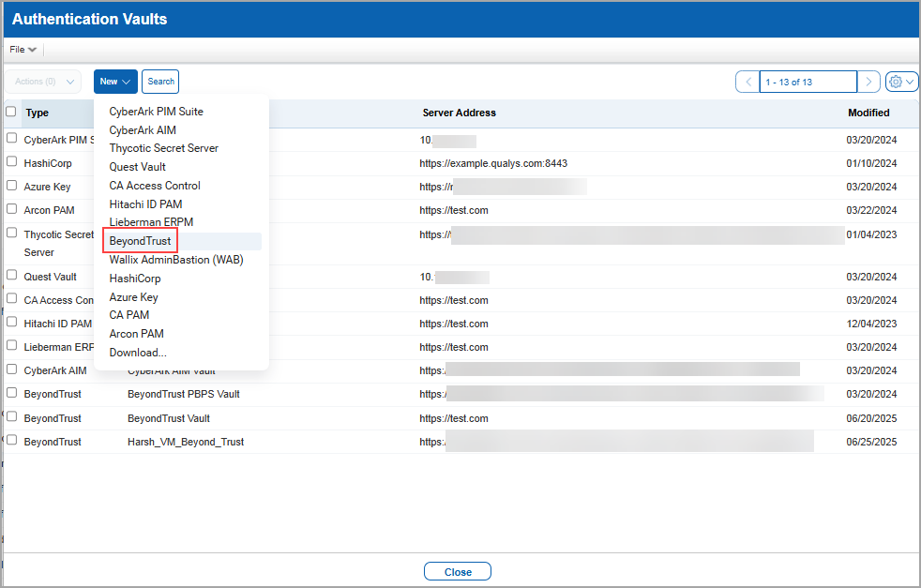Choose Hitachi ID PAM option
Screen dimensions: 921x588
coord(145,204)
